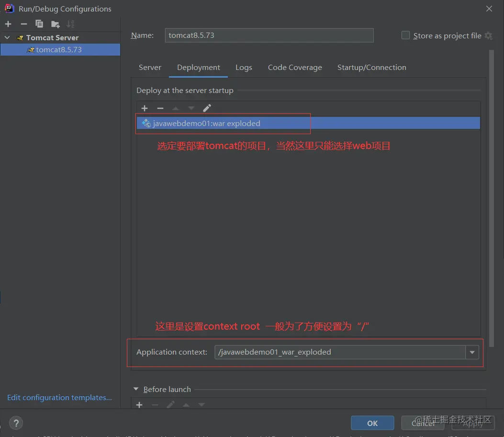Edit artifact with pencil icon
This screenshot has height=437, width=504.
(207, 108)
